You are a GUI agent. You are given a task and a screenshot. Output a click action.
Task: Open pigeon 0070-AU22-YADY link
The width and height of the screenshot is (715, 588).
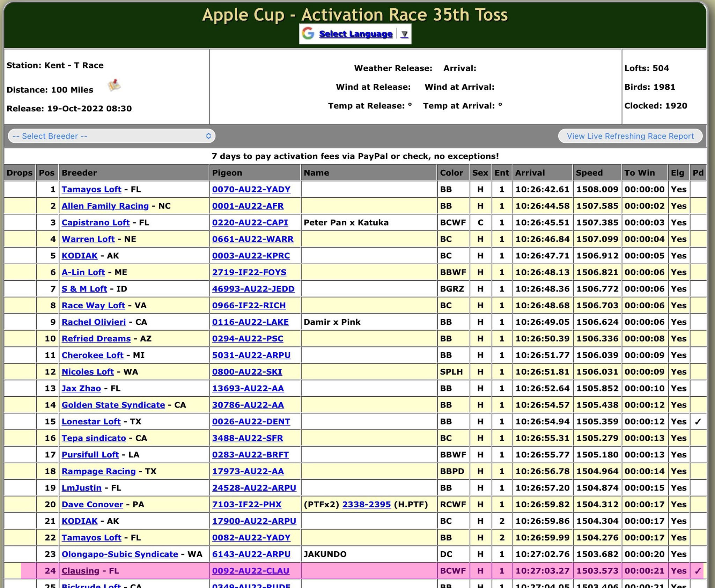(251, 189)
